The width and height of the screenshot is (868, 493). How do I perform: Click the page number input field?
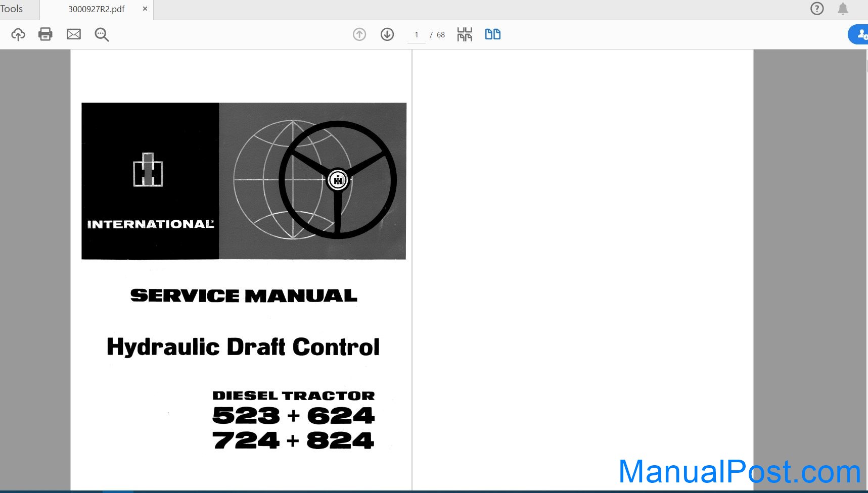point(417,35)
